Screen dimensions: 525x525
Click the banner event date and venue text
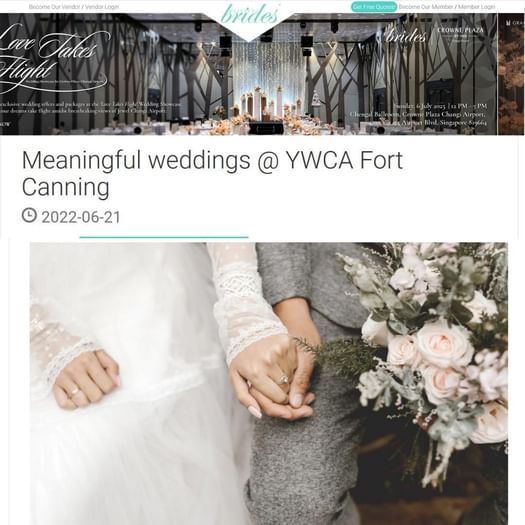tap(418, 114)
